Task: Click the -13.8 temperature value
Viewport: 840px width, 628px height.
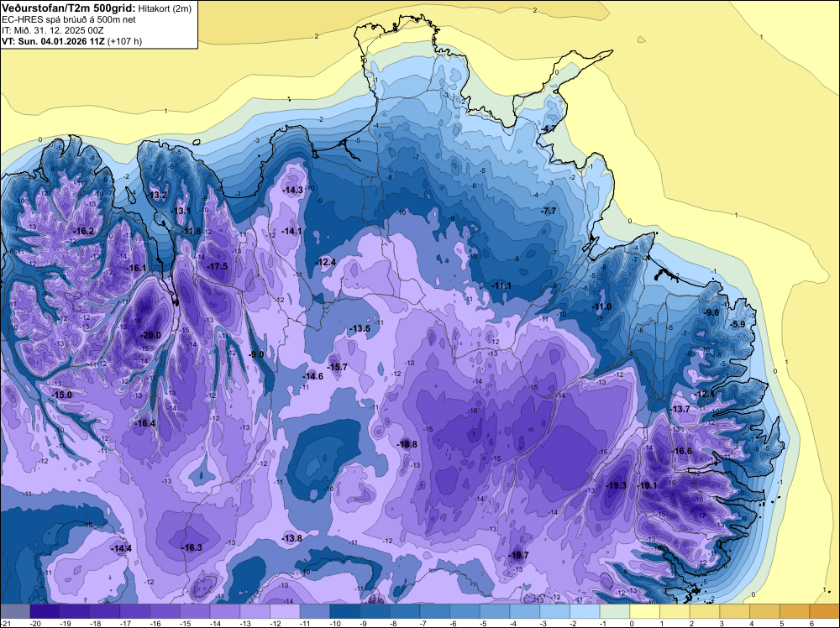Action: tap(292, 538)
